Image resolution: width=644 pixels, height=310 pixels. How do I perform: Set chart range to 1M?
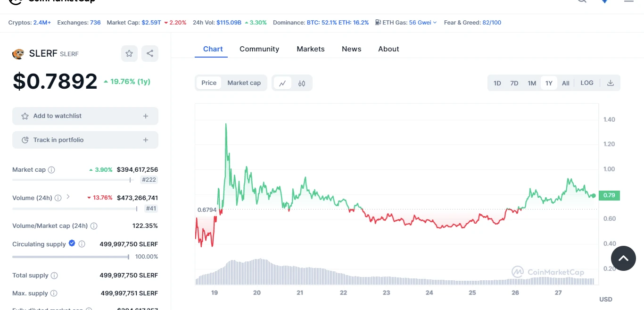click(x=532, y=83)
